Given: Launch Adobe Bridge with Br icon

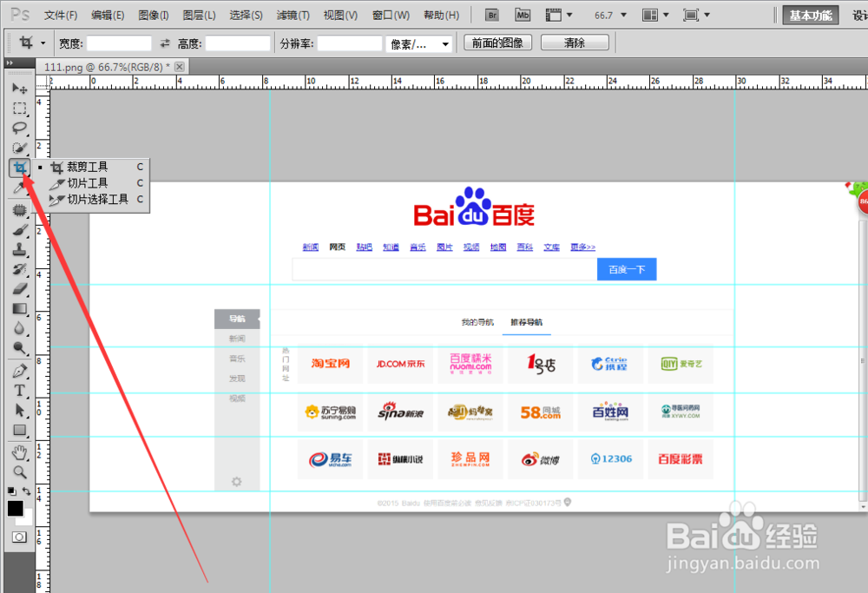Looking at the screenshot, I should click(x=492, y=15).
